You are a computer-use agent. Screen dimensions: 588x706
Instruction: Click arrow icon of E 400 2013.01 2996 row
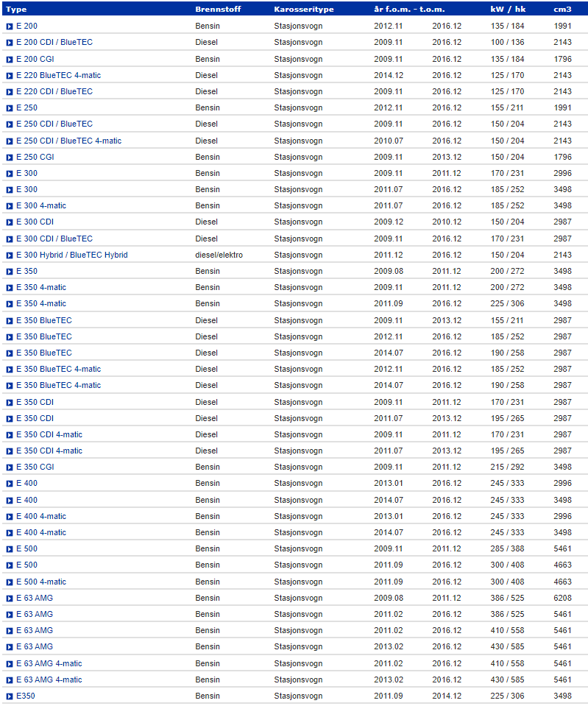(10, 484)
